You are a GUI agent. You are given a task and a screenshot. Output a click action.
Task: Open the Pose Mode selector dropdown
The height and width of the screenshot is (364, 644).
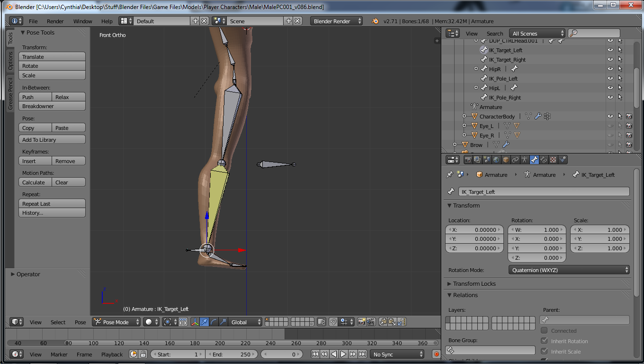click(117, 322)
